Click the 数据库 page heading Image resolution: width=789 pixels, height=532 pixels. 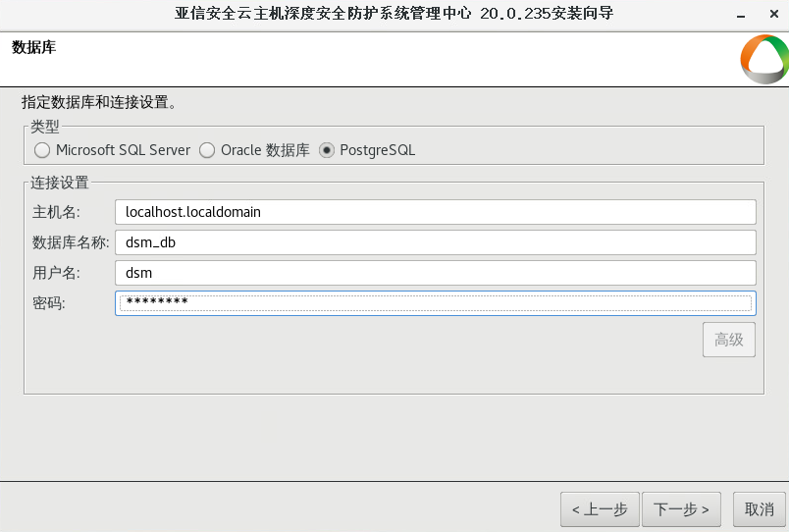(x=33, y=47)
